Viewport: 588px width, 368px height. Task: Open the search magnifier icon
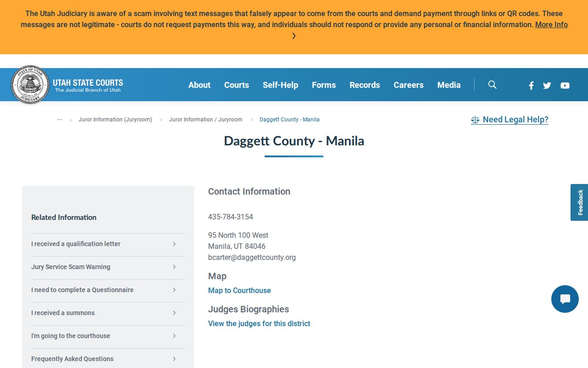pos(492,85)
